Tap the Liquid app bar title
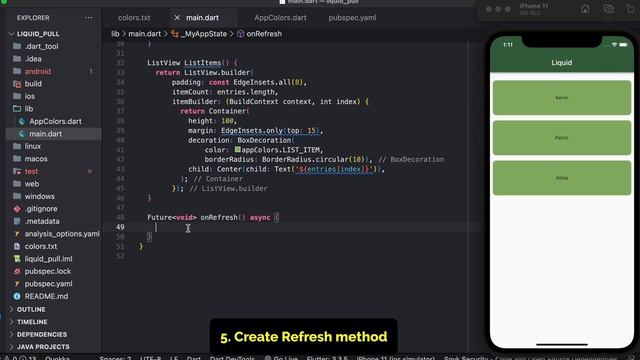Image resolution: width=640 pixels, height=360 pixels. click(x=562, y=62)
